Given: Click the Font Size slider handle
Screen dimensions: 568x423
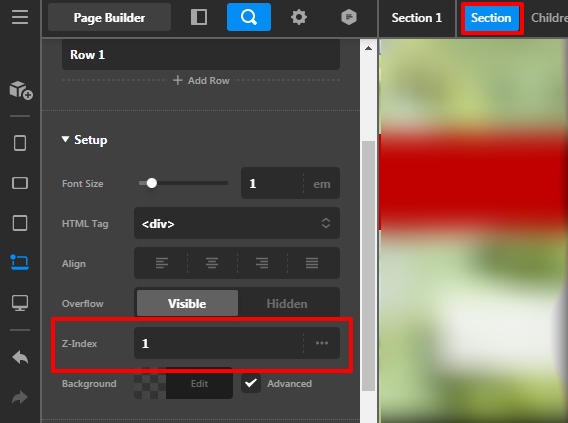Looking at the screenshot, I should click(x=152, y=183).
